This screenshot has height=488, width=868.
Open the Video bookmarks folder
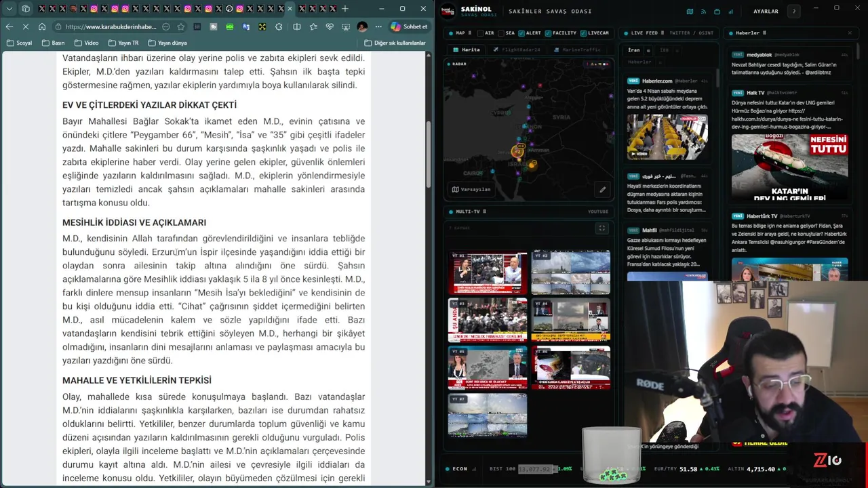(86, 43)
